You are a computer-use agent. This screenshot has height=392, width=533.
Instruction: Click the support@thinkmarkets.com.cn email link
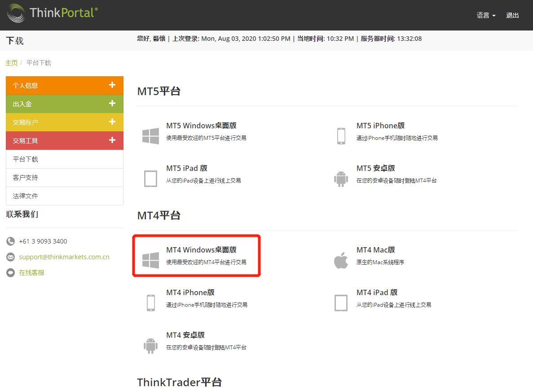(x=64, y=257)
